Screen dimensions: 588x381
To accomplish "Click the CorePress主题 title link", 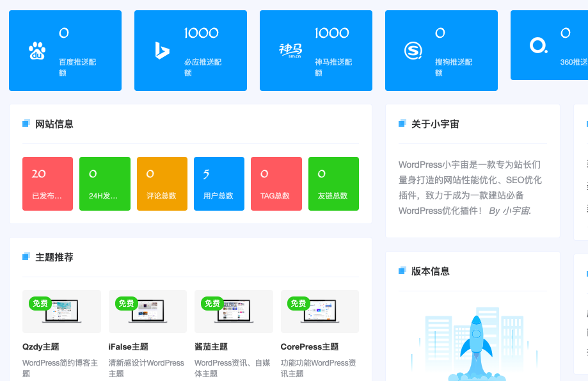I will 309,346.
